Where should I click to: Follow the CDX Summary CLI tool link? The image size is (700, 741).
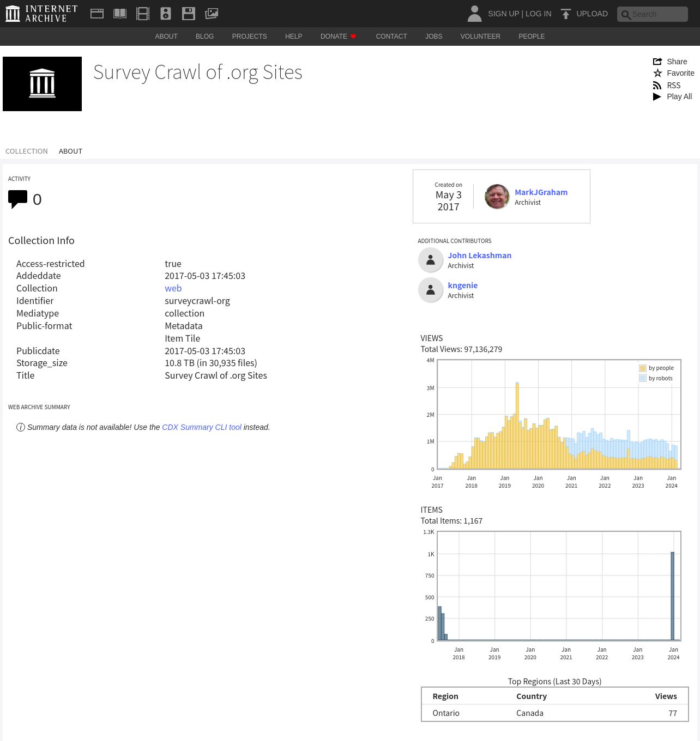click(201, 427)
